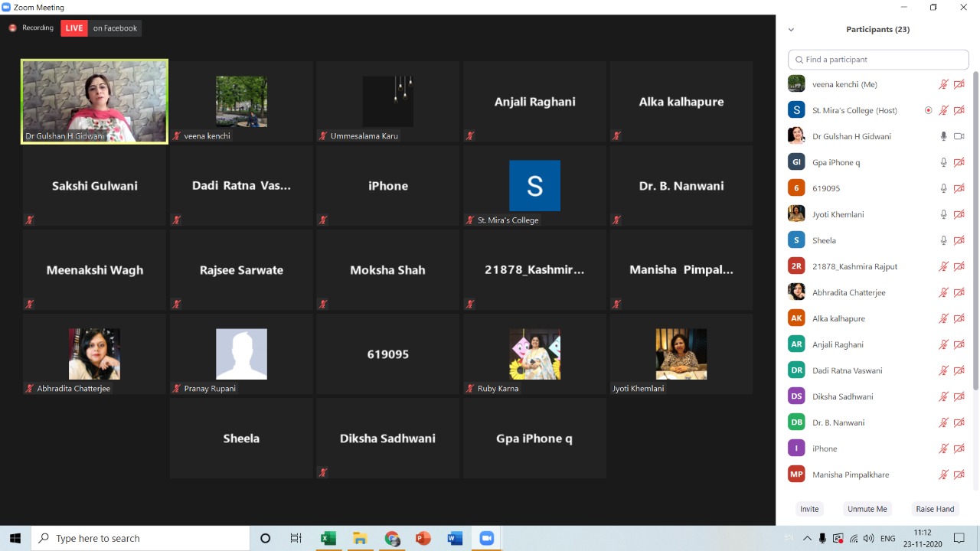Viewport: 980px width, 551px height.
Task: Click the LIVE on Facebook badge
Action: 101,28
